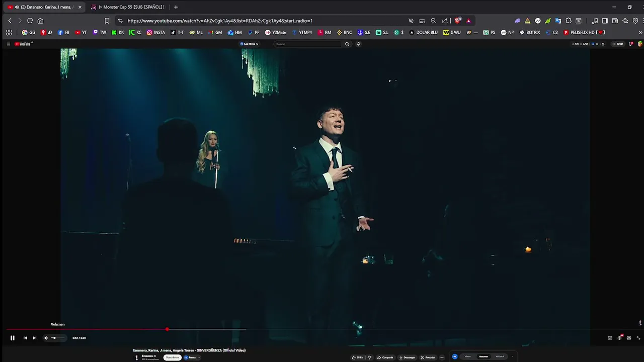Open the Crear create button
Screen dimensions: 644x362
618,44
